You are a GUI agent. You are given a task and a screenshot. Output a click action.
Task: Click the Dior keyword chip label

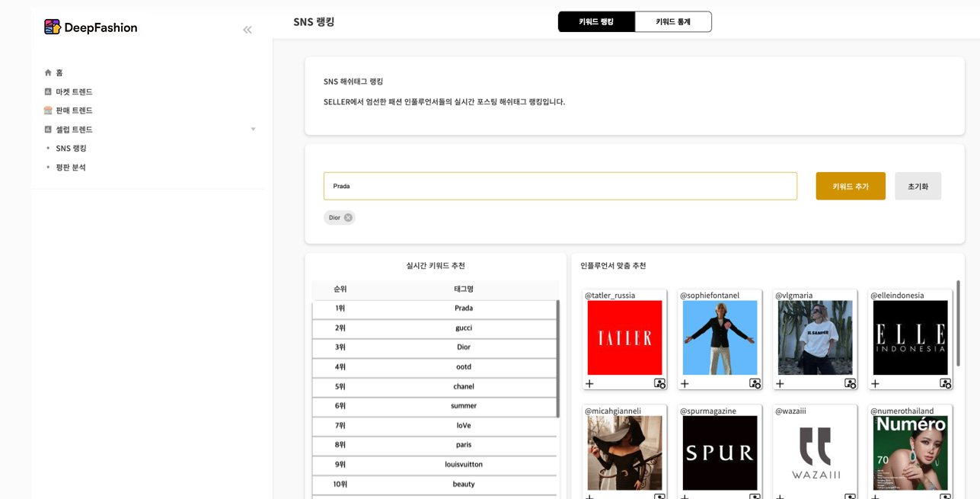click(x=334, y=218)
